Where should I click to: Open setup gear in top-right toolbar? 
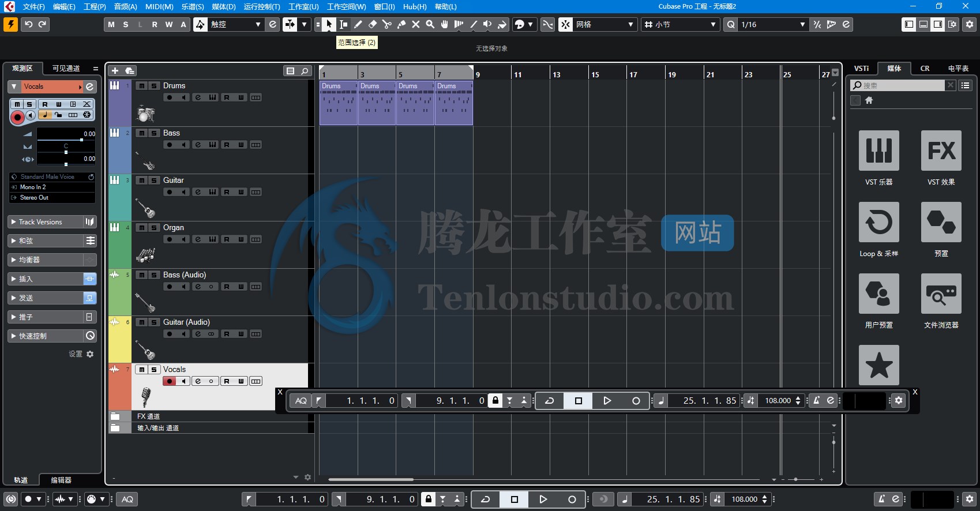[x=970, y=24]
